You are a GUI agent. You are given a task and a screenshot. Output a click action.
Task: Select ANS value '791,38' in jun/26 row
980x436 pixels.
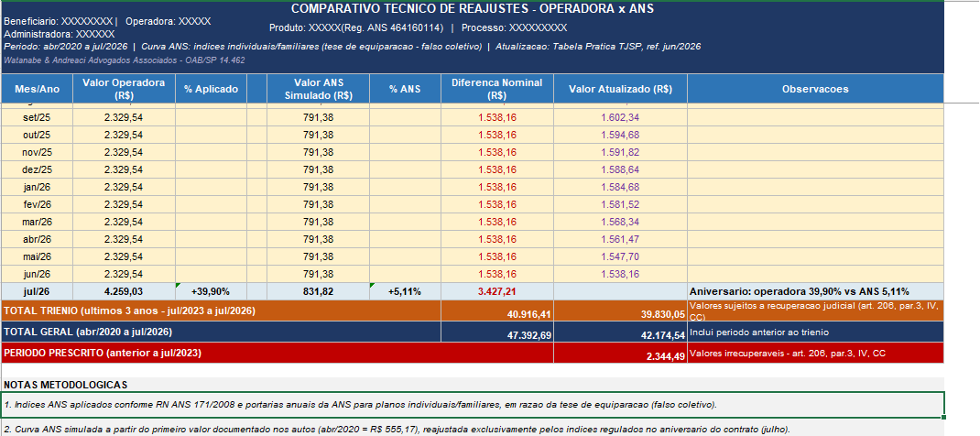[318, 274]
